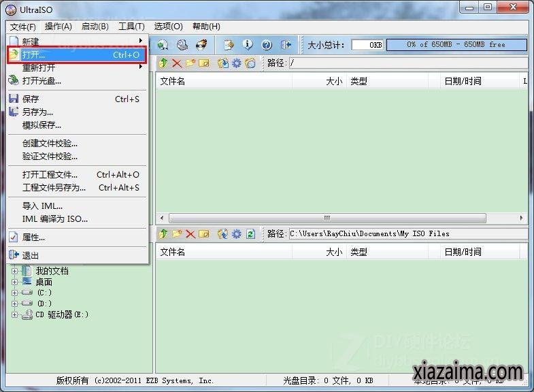Screen dimensions: 534x392
Task: Choose IML 编译为 ISO... entry
Action: coord(78,219)
